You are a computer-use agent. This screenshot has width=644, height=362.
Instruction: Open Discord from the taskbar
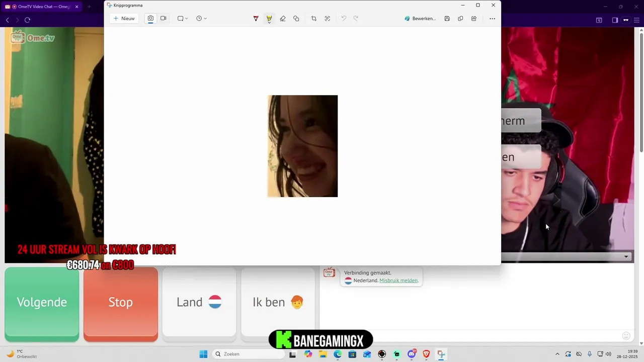coord(412,354)
